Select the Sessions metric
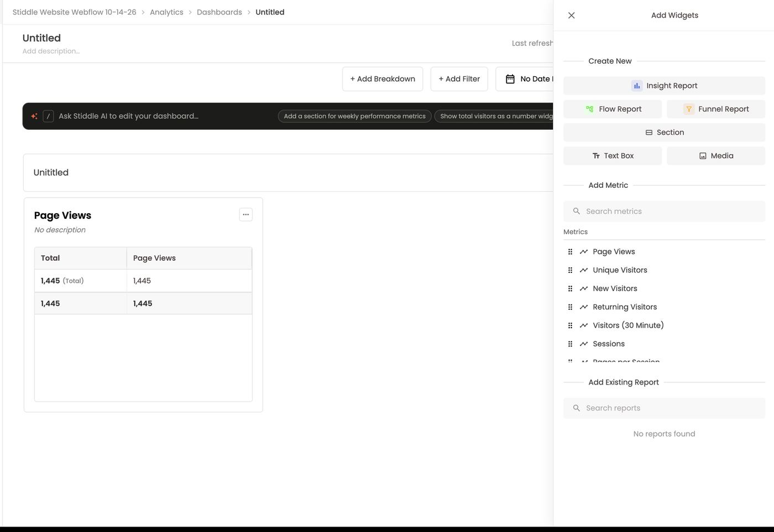The width and height of the screenshot is (774, 532). (609, 344)
